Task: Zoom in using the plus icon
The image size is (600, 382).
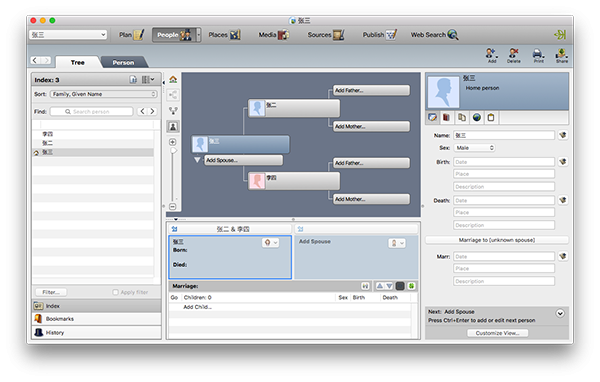Action: (x=173, y=142)
